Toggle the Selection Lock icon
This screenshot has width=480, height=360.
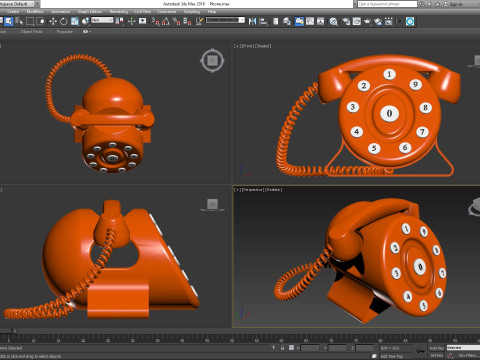pyautogui.click(x=282, y=348)
